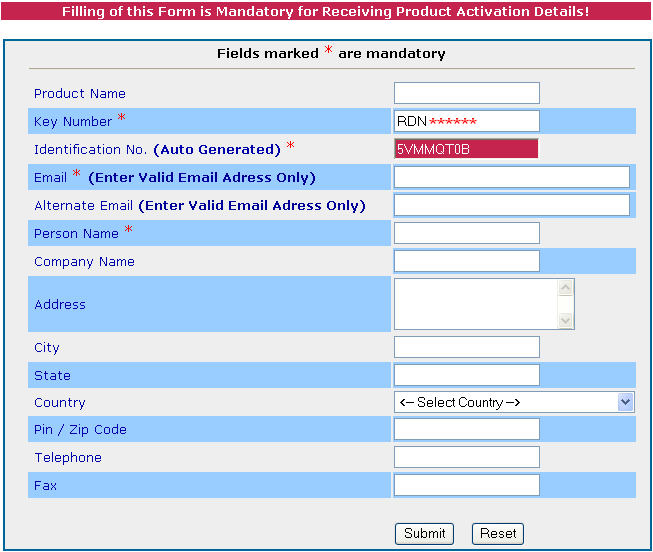The image size is (653, 552).
Task: Click the Pin / Zip Code field
Action: coord(467,429)
